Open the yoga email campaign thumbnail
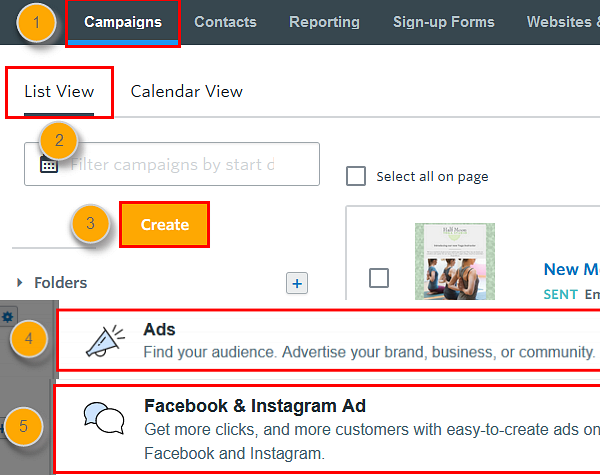This screenshot has width=600, height=475. coord(455,261)
